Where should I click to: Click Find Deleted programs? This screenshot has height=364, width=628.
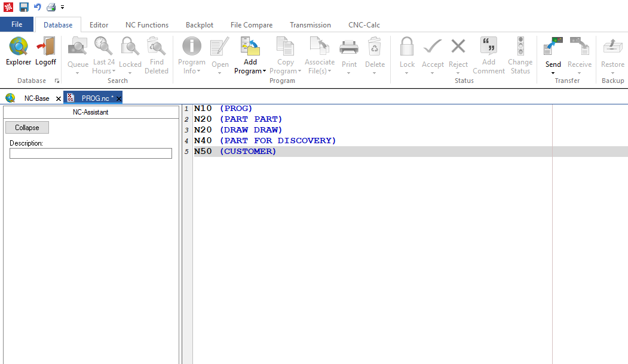pos(157,55)
